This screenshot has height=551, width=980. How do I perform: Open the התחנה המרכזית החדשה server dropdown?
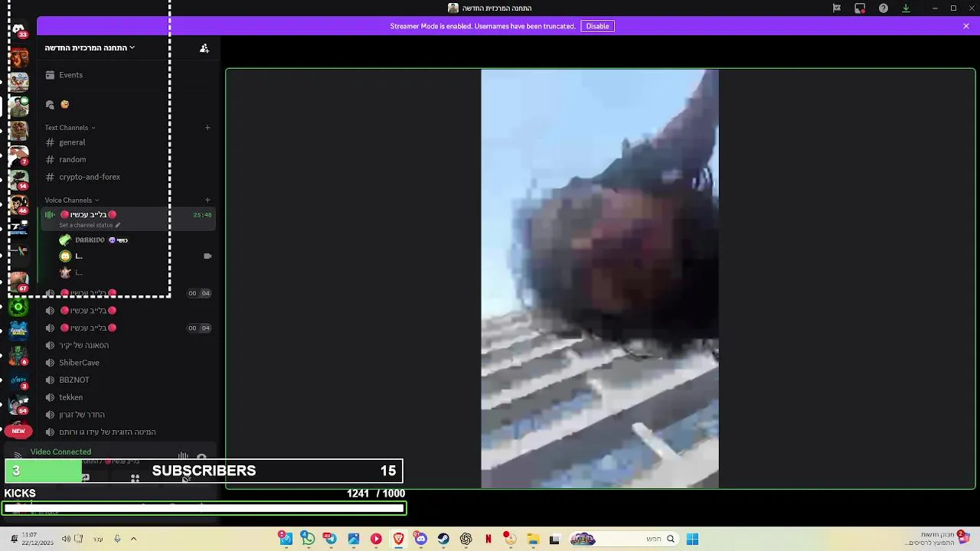90,47
